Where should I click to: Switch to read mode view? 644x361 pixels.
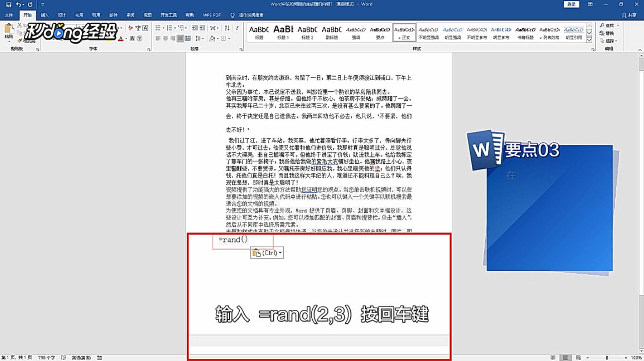click(553, 357)
